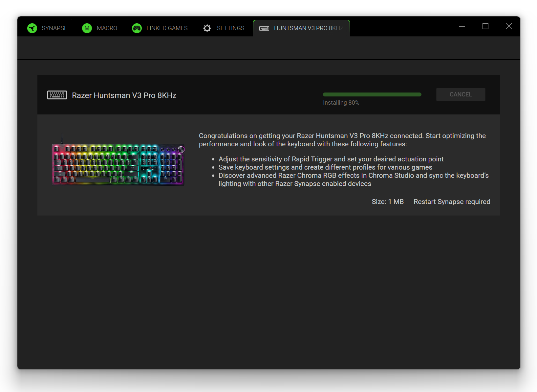The height and width of the screenshot is (392, 537).
Task: Click the Linked Games controller icon
Action: pos(137,28)
